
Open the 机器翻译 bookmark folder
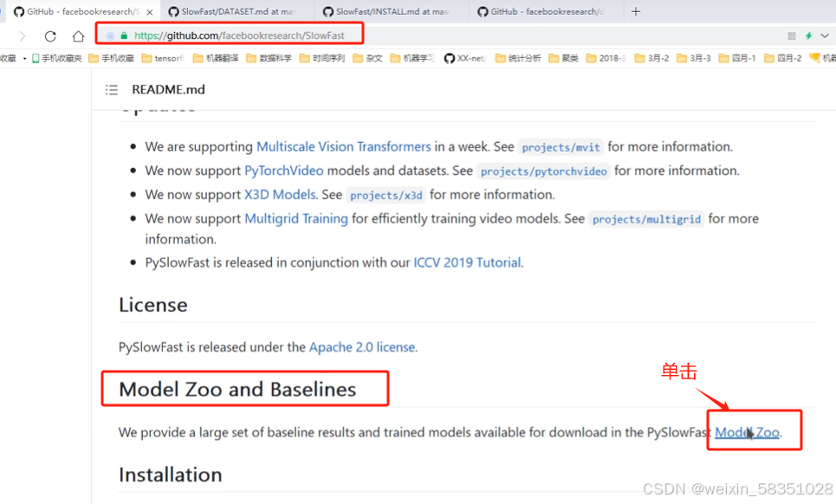(x=216, y=58)
